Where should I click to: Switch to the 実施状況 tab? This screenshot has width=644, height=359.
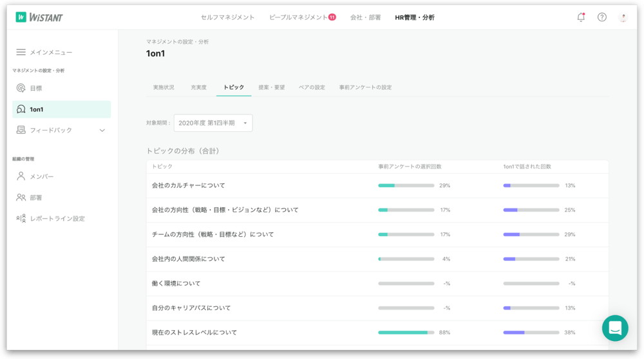tap(164, 87)
